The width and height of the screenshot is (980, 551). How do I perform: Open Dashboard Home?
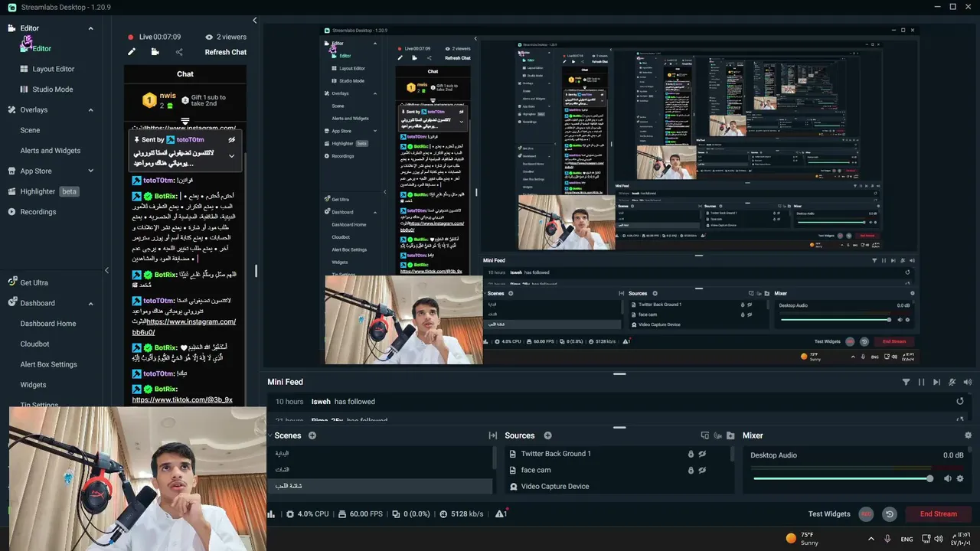pyautogui.click(x=47, y=324)
